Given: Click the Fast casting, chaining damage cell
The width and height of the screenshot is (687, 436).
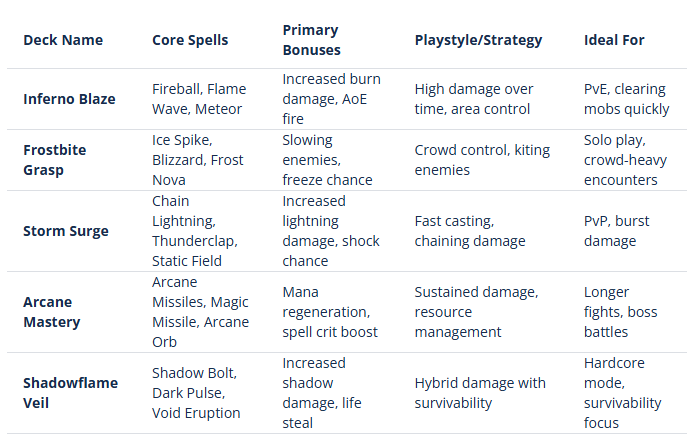Looking at the screenshot, I should (x=470, y=231).
